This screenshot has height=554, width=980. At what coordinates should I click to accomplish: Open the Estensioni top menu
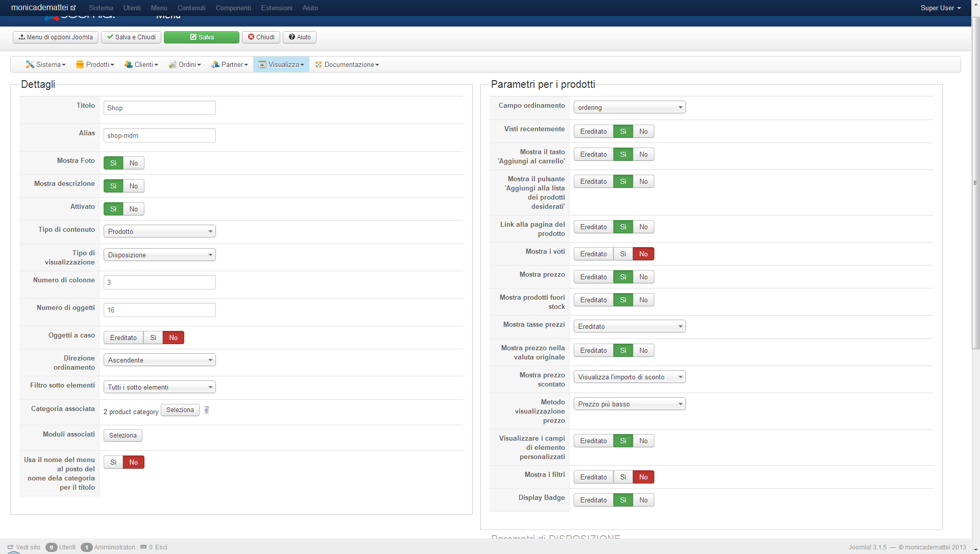point(276,8)
